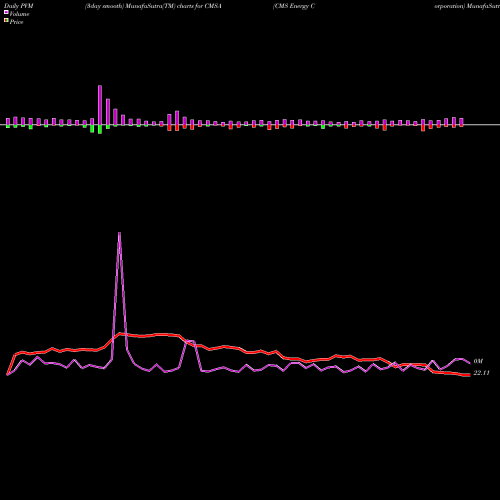Click the '0M' volume value label
The width and height of the screenshot is (500, 500).
(478, 361)
